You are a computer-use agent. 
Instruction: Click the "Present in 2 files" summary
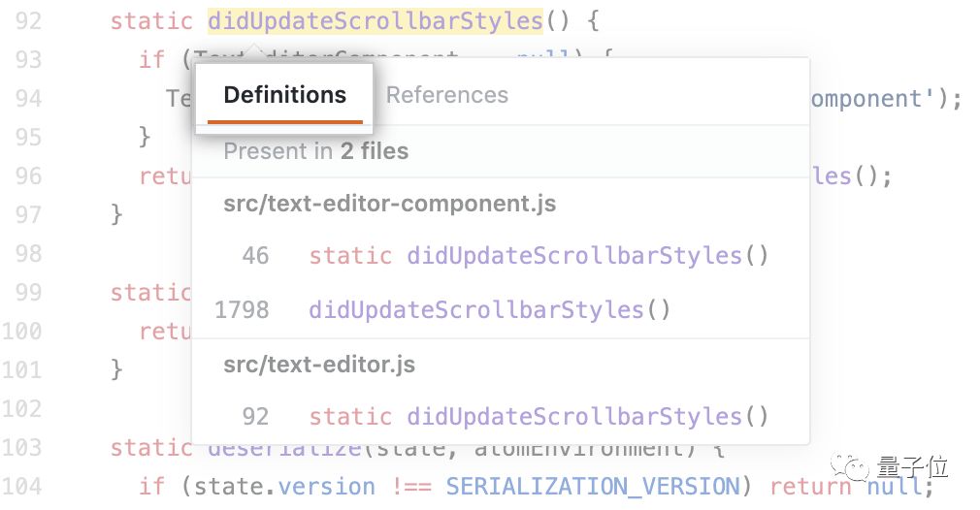[315, 151]
